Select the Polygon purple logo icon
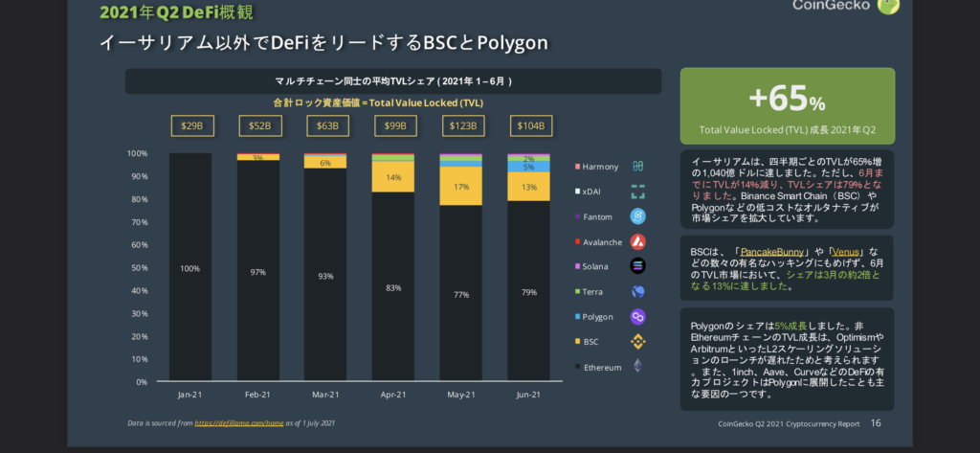The width and height of the screenshot is (980, 453). tap(637, 317)
